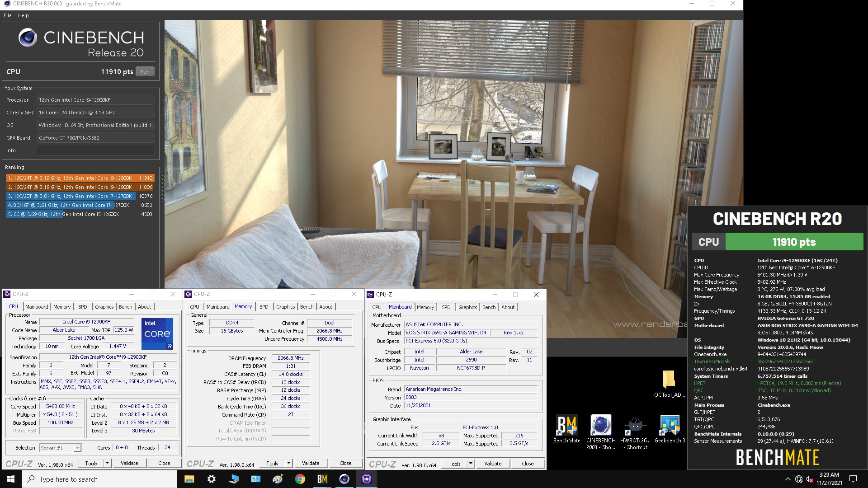
Task: Select i5-12600K ranking entry 4508
Action: 80,214
